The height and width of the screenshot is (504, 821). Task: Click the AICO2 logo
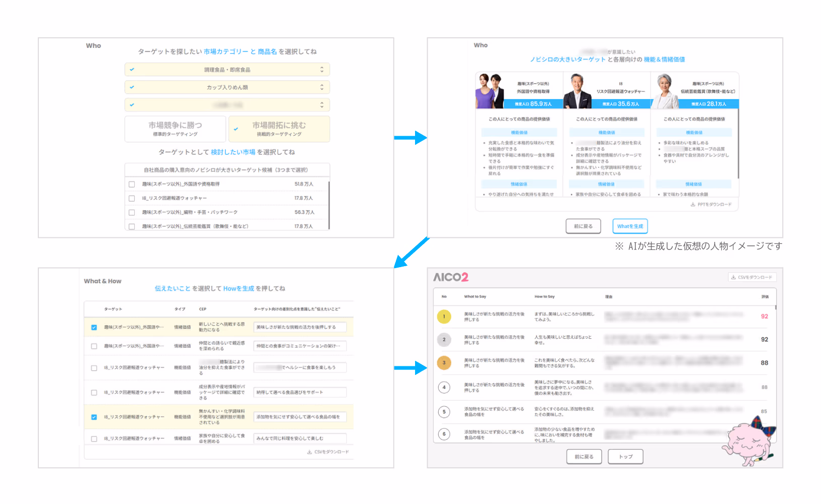tap(450, 277)
